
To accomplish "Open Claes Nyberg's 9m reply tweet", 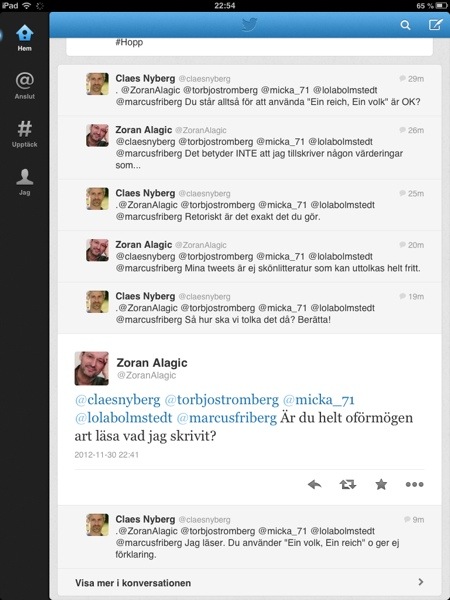I will point(249,537).
